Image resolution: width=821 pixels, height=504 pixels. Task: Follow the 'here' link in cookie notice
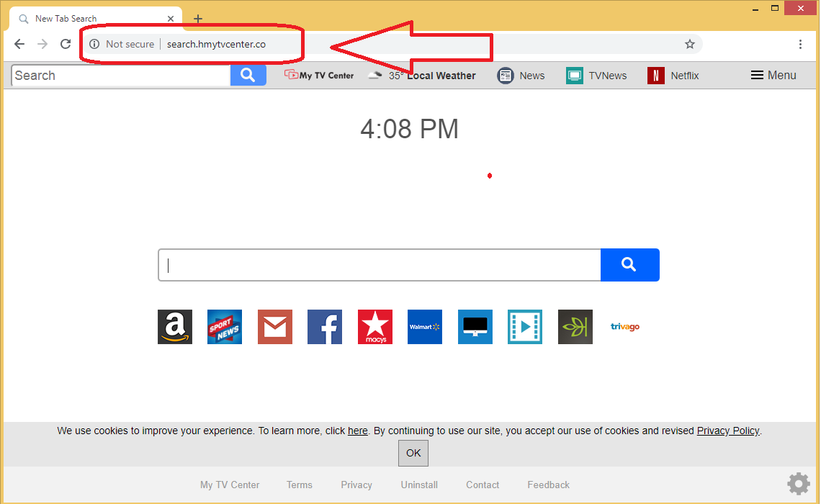358,431
